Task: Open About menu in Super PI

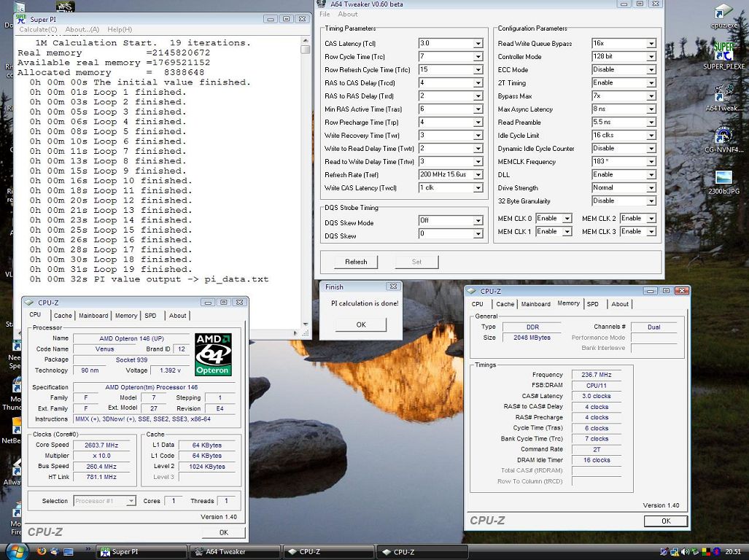Action: 82,30
